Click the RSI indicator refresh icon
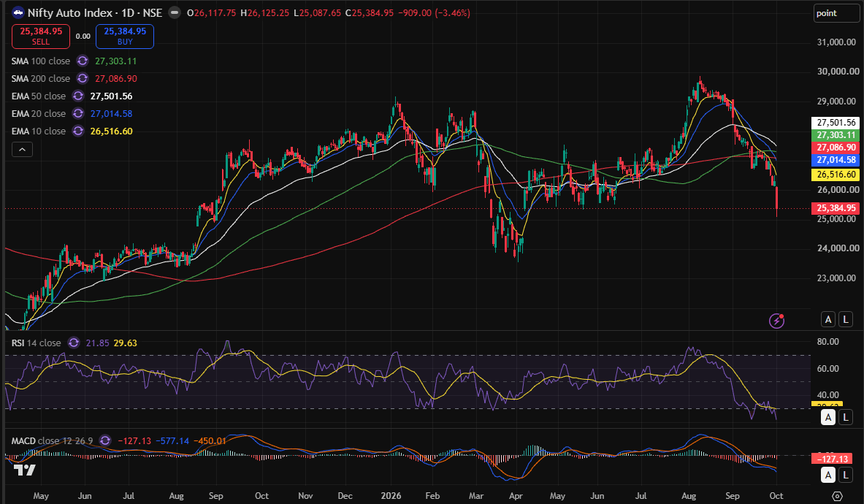The image size is (864, 504). (74, 343)
